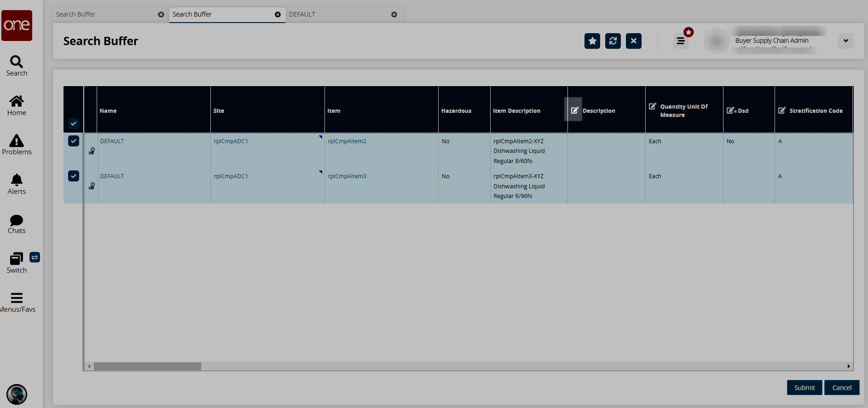This screenshot has width=868, height=408.
Task: Open the Alerts bell icon
Action: [x=17, y=184]
